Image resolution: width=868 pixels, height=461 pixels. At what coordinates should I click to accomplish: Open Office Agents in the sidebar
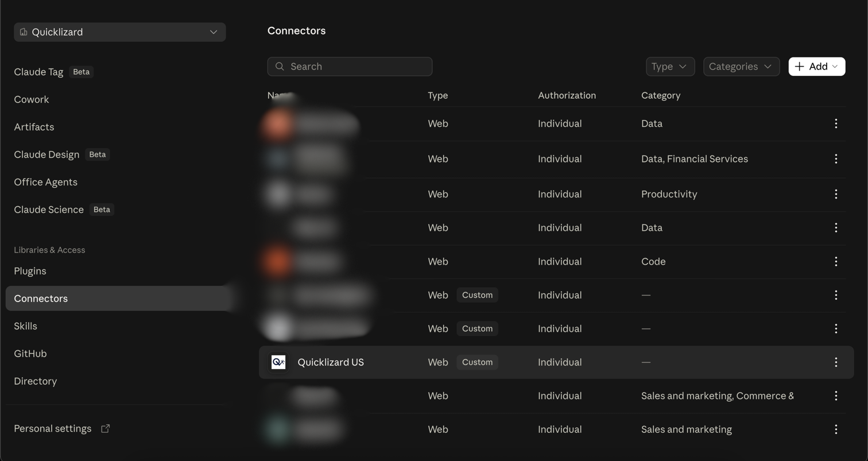(45, 182)
